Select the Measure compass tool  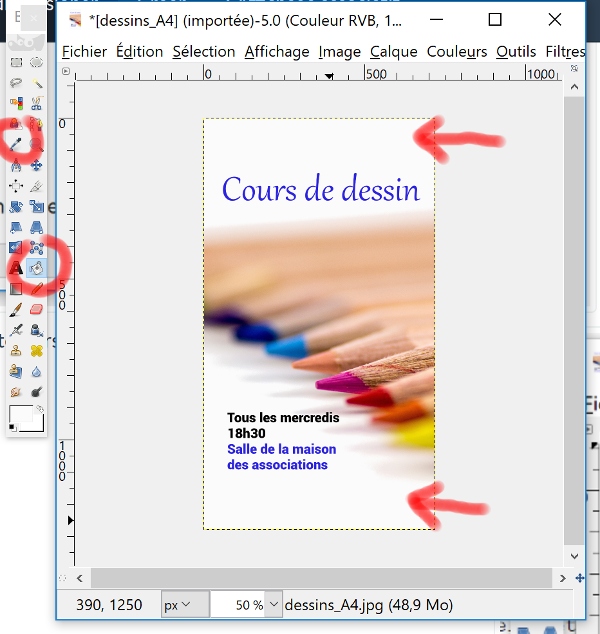pos(16,165)
